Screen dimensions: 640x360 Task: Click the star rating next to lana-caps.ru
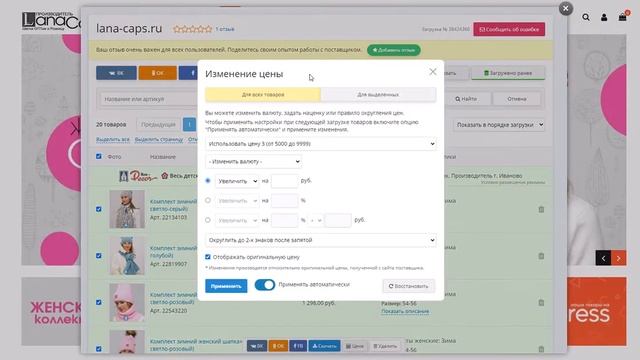tap(192, 29)
